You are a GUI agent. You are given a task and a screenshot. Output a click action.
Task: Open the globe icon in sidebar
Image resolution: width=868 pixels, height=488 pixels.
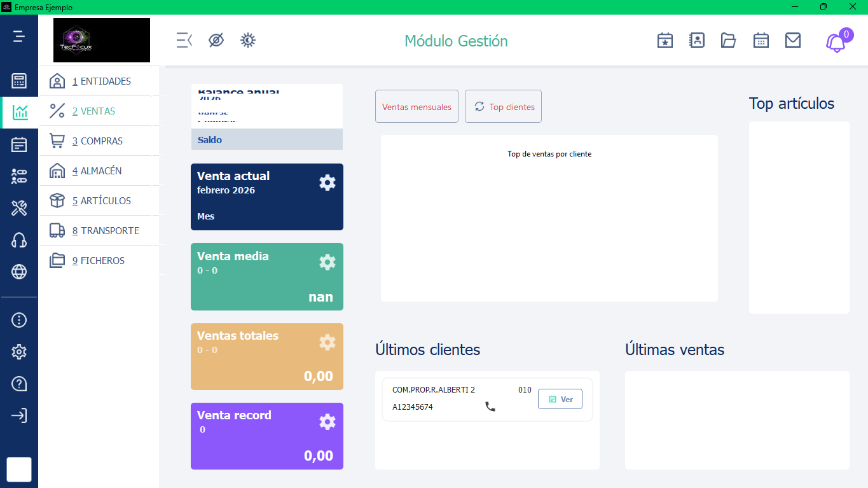(19, 272)
